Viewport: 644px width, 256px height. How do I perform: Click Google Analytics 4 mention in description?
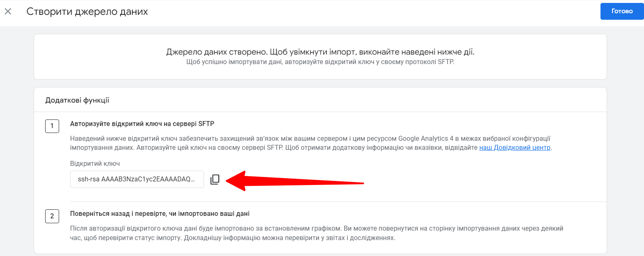426,139
